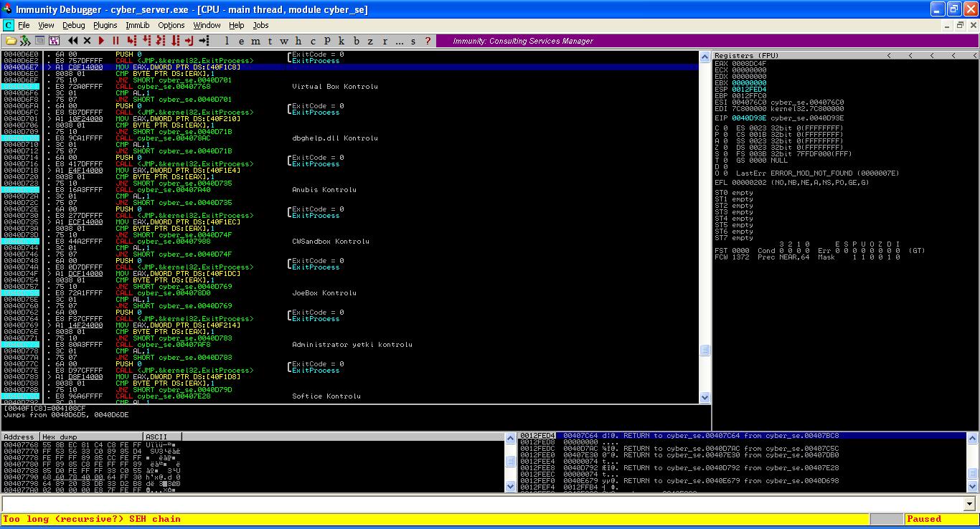Show memory map via 'm' button

point(255,41)
